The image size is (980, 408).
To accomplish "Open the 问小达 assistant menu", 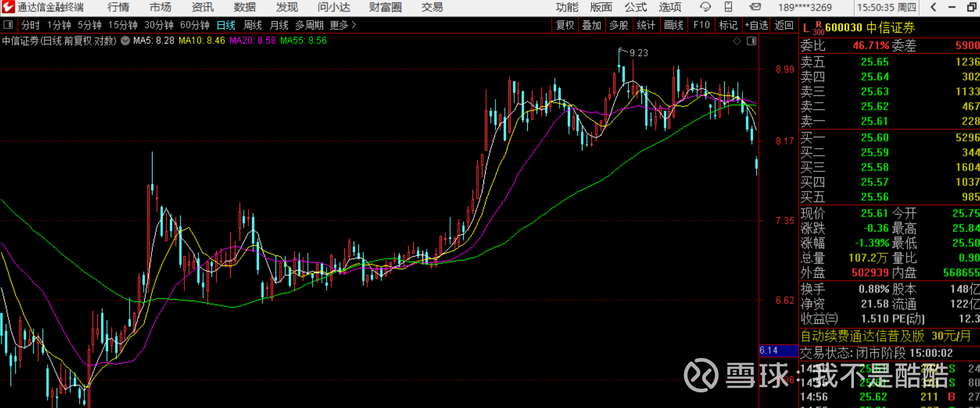I will pos(334,7).
